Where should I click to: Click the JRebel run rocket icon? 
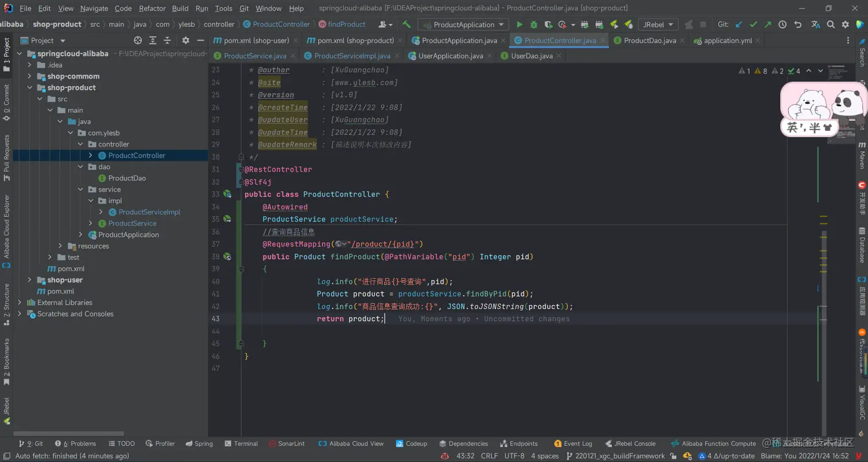[614, 25]
